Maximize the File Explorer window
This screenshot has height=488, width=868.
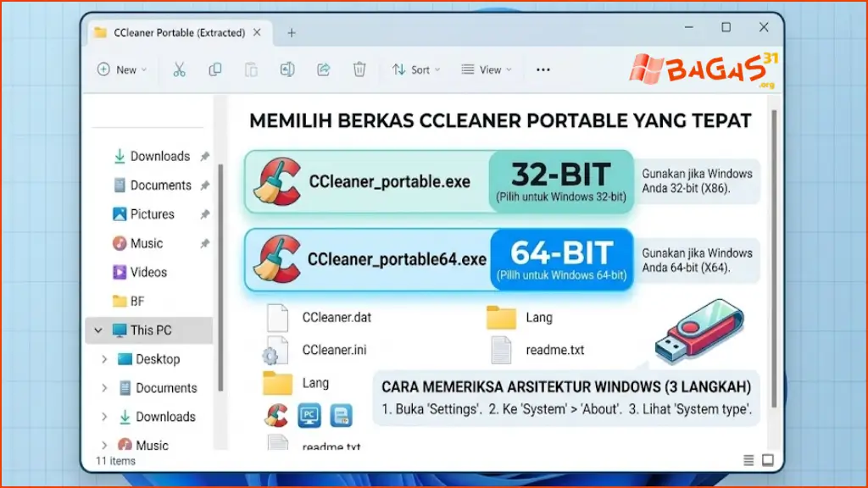coord(726,27)
